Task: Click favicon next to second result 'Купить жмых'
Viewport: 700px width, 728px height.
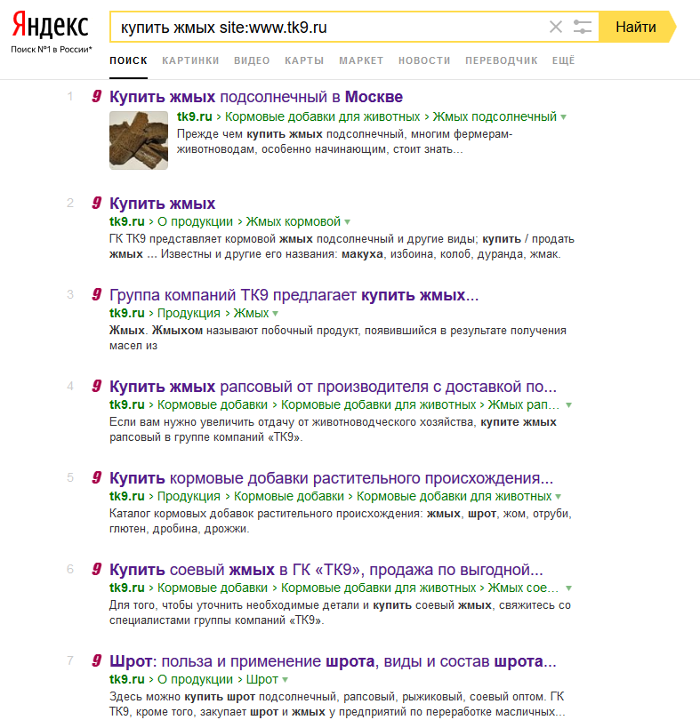Action: point(97,203)
